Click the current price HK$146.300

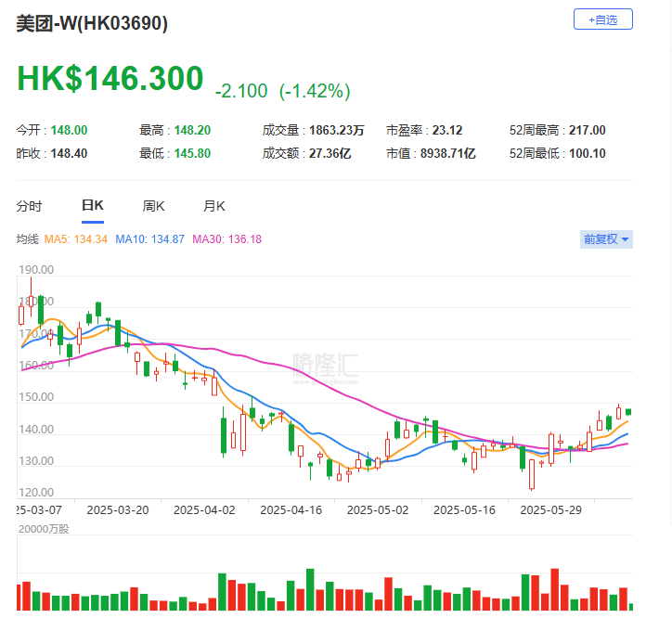click(x=110, y=78)
